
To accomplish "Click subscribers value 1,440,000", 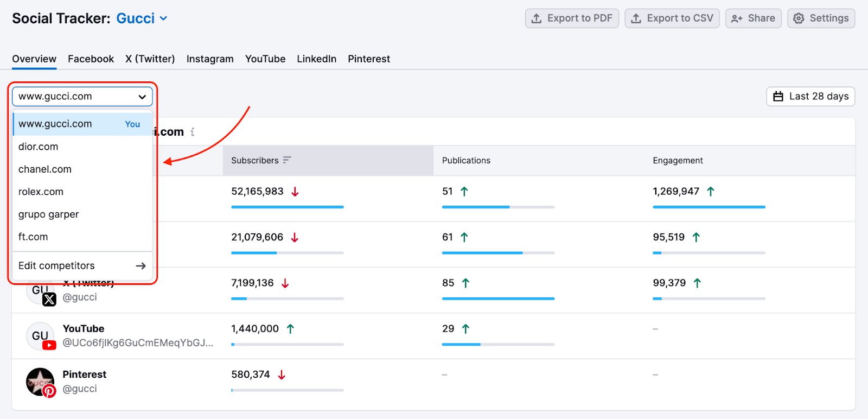I will point(255,328).
